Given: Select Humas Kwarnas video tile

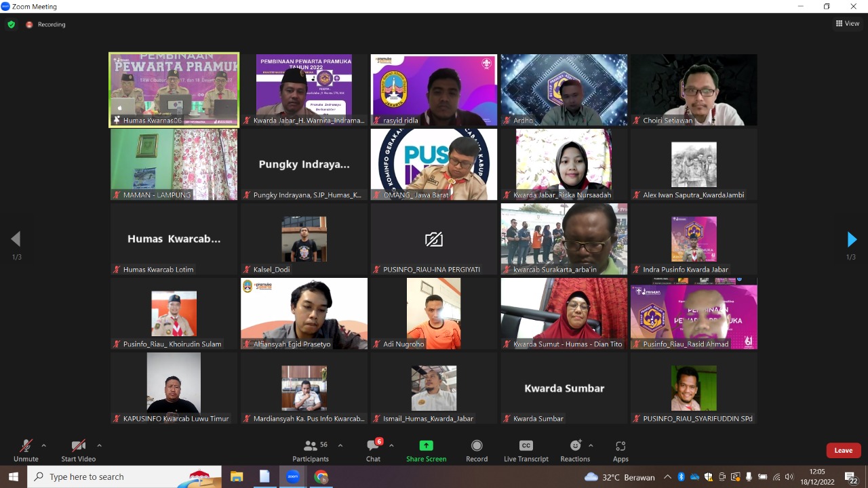Looking at the screenshot, I should point(174,89).
